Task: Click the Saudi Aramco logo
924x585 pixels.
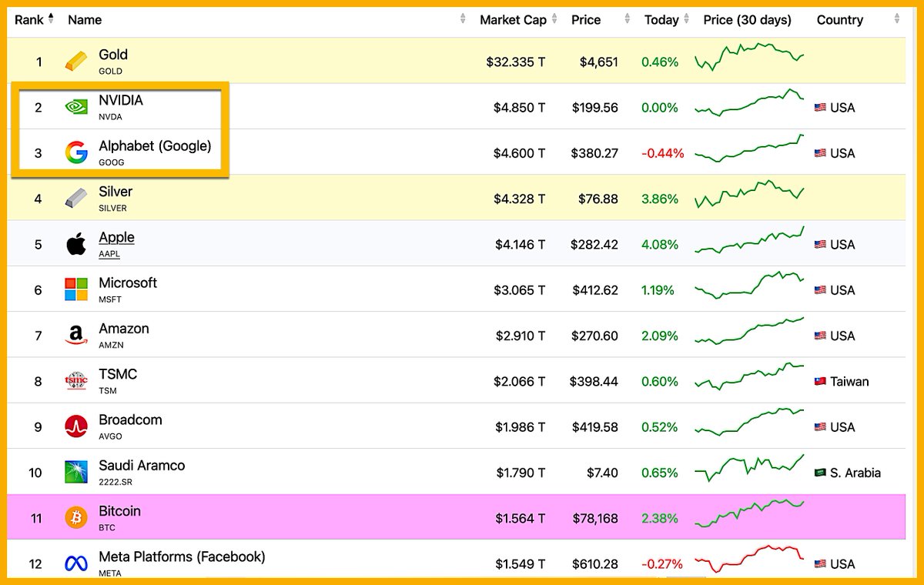Action: (x=76, y=472)
